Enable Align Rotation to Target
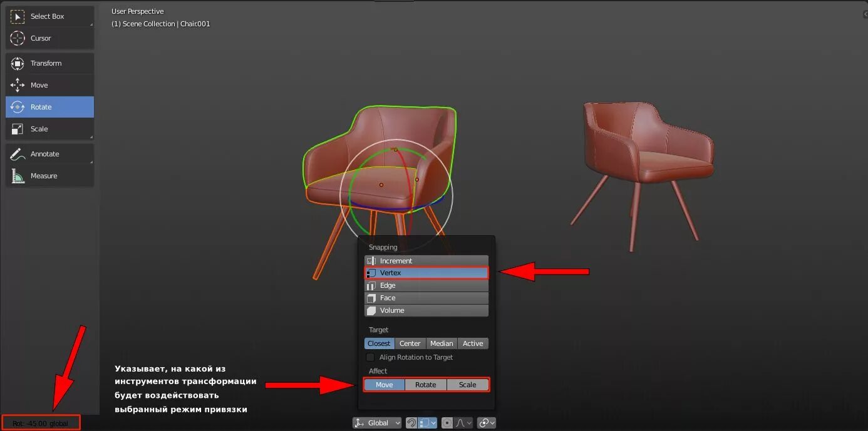This screenshot has height=431, width=868. pos(370,357)
